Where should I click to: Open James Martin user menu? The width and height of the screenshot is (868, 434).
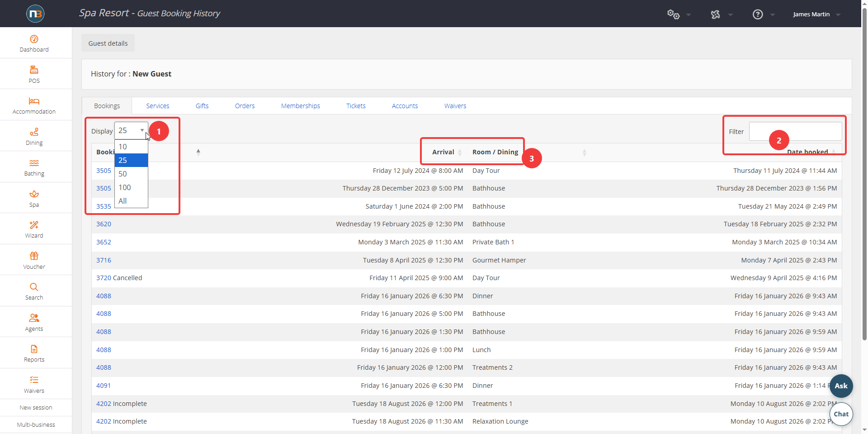click(816, 14)
